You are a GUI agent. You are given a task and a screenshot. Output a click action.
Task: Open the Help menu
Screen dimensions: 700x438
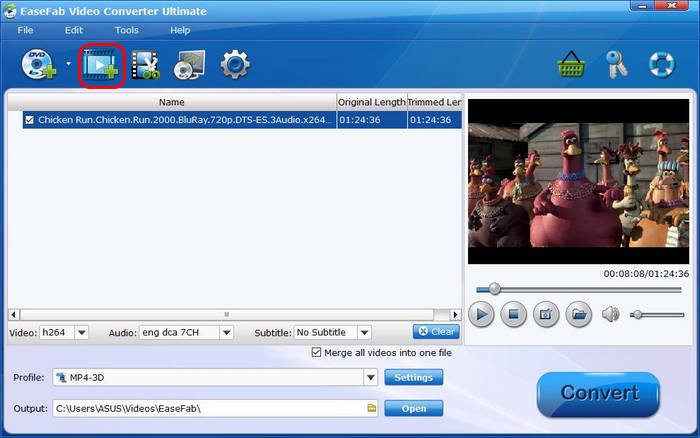point(180,30)
